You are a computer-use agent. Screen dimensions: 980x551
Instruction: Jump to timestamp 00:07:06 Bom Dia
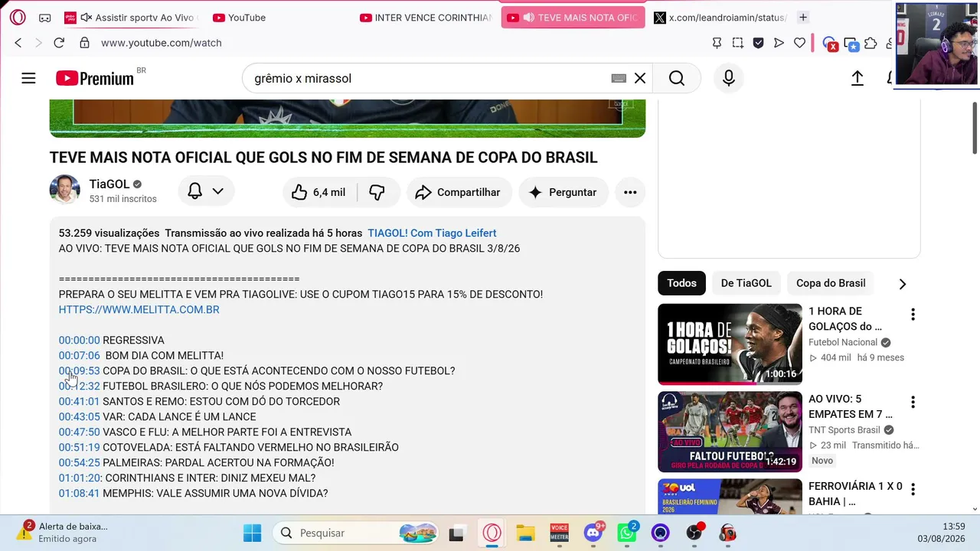(80, 355)
